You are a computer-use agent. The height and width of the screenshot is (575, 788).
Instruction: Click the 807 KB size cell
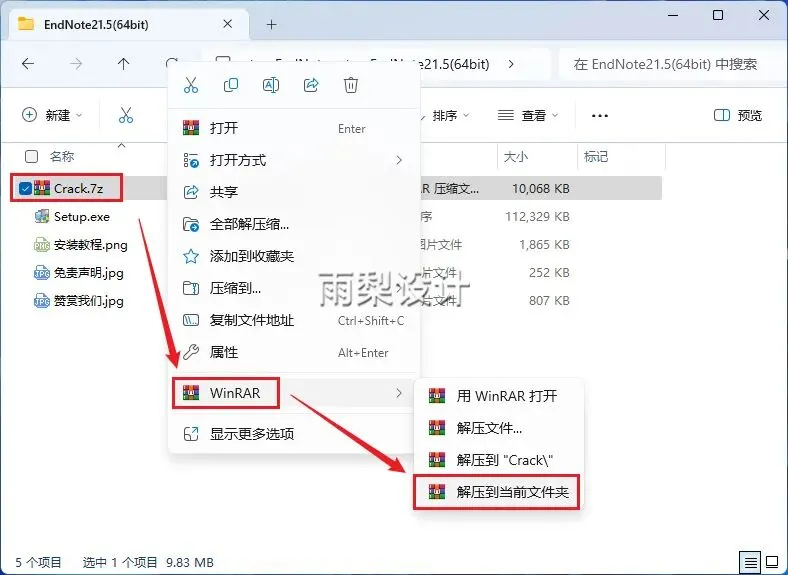(549, 301)
